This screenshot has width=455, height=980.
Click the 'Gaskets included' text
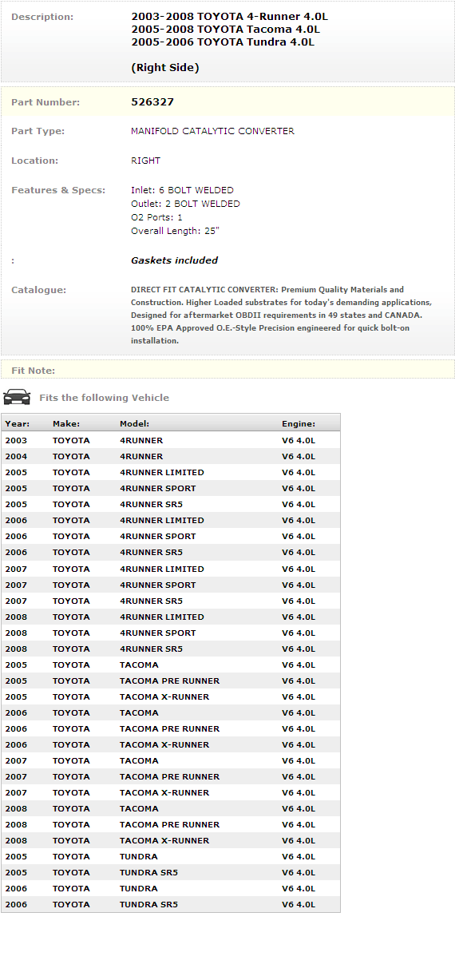(x=174, y=260)
